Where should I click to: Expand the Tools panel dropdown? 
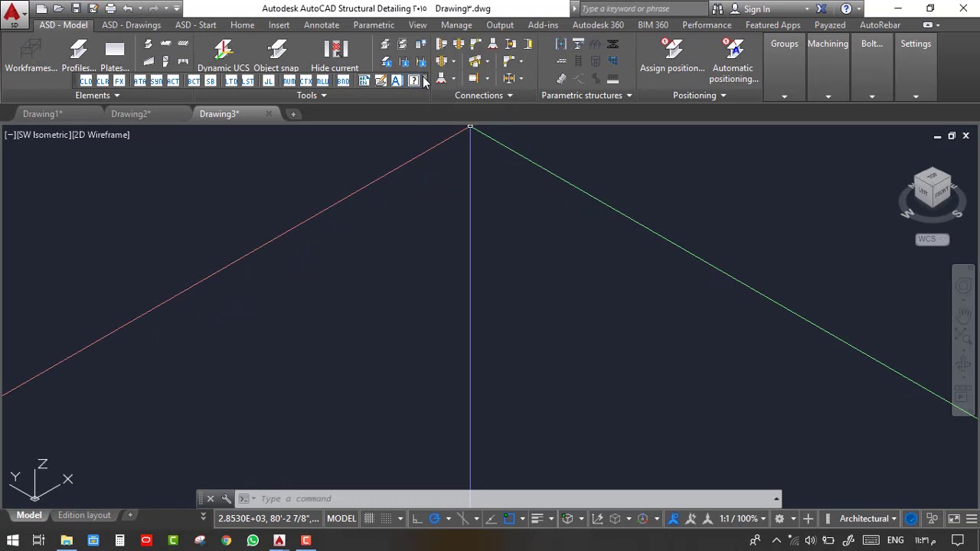(x=312, y=96)
